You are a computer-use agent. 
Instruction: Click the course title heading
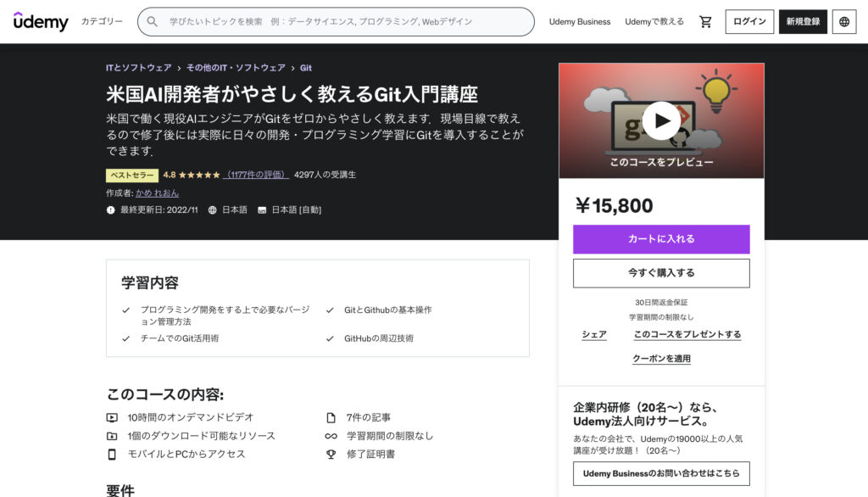[x=292, y=94]
